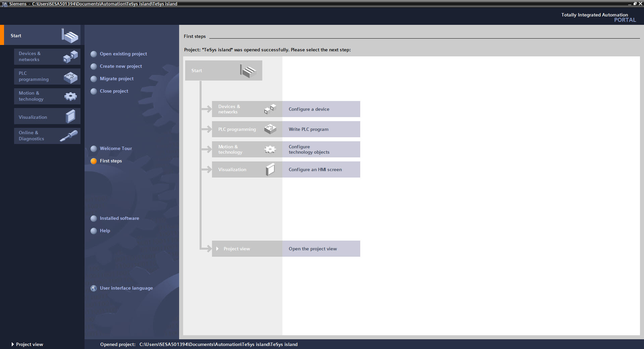
Task: Click the Devices & networks cubes icon in left sidebar
Action: click(70, 57)
